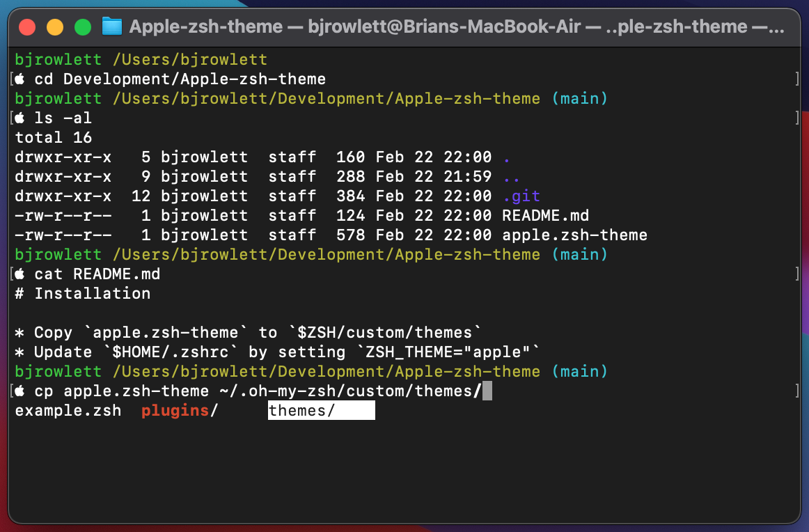This screenshot has height=532, width=809.
Task: Click the '# Installation' heading line
Action: click(83, 294)
